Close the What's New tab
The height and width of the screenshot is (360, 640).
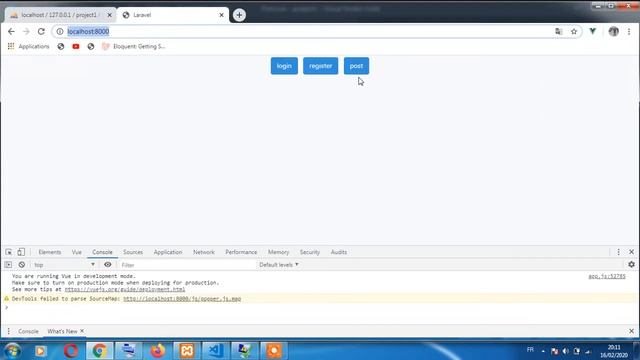(x=82, y=331)
